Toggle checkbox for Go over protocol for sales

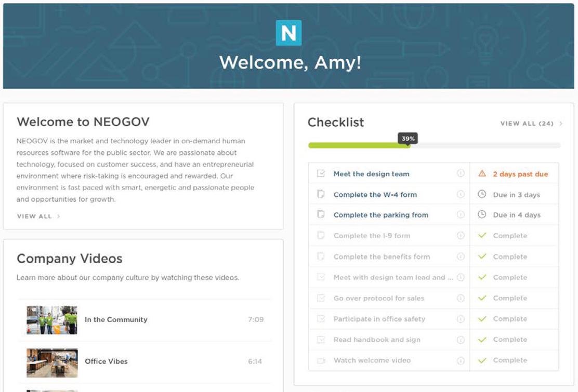point(321,298)
